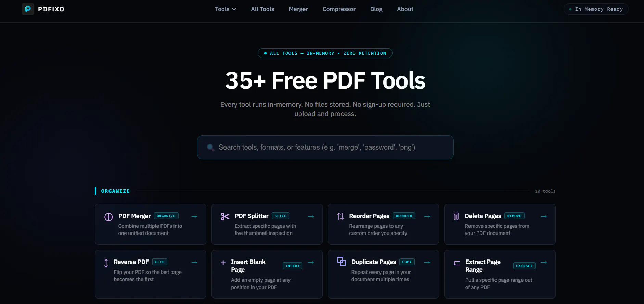Screen dimensions: 644x304
Task: Click the Delete Pages trash icon
Action: pyautogui.click(x=456, y=216)
